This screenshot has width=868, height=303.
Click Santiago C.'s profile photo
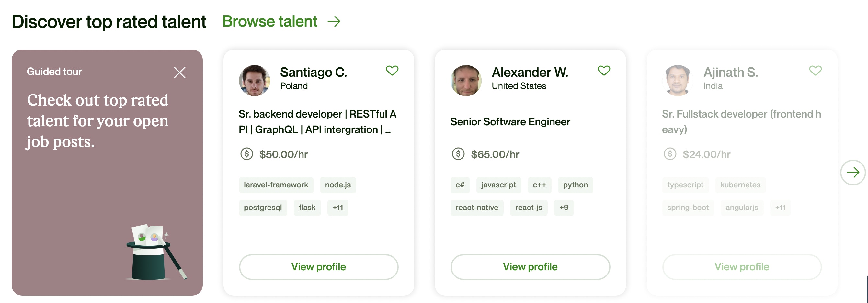click(x=254, y=81)
